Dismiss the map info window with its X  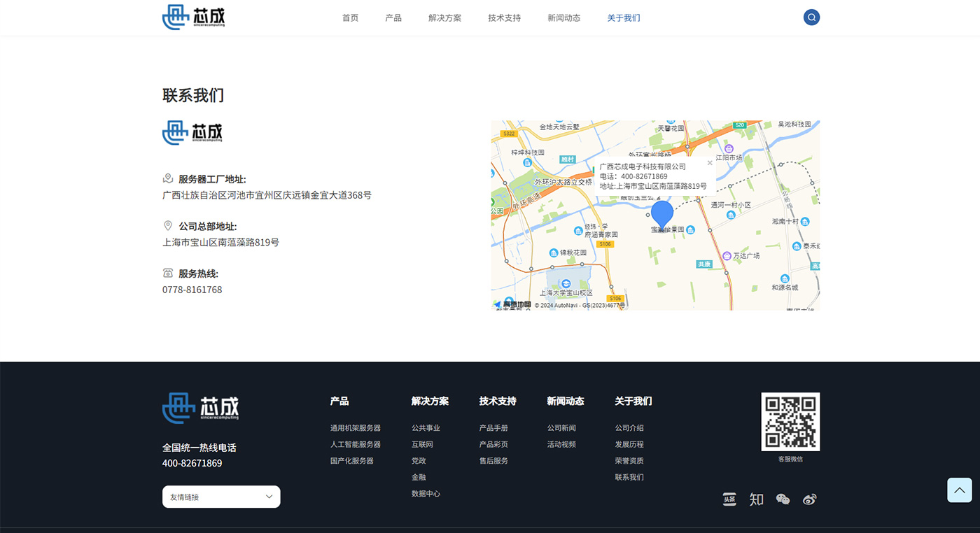(x=710, y=162)
